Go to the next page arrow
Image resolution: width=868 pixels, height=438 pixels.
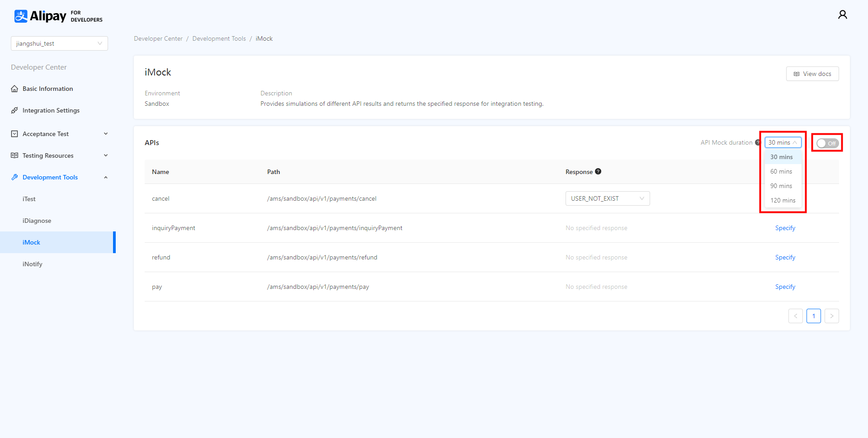831,316
